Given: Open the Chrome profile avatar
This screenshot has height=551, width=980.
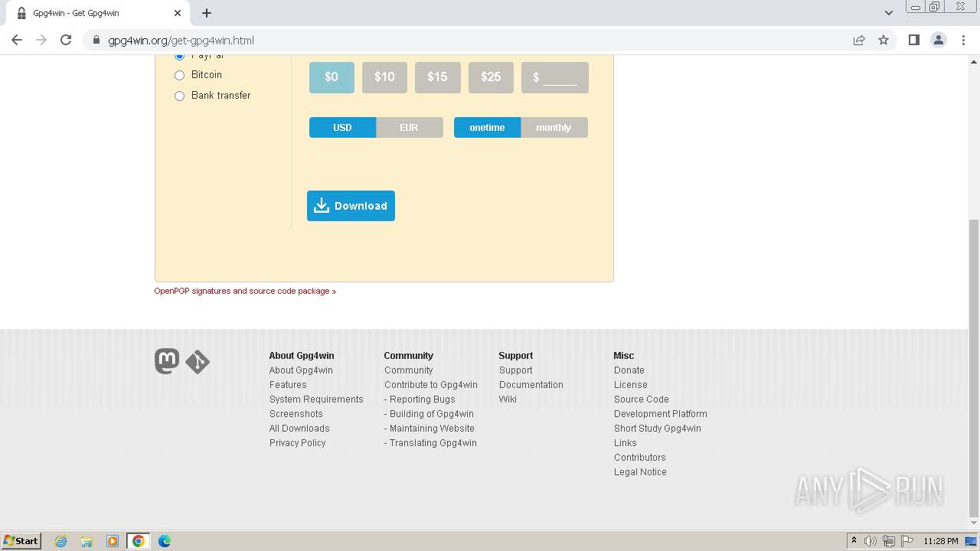Looking at the screenshot, I should [939, 40].
